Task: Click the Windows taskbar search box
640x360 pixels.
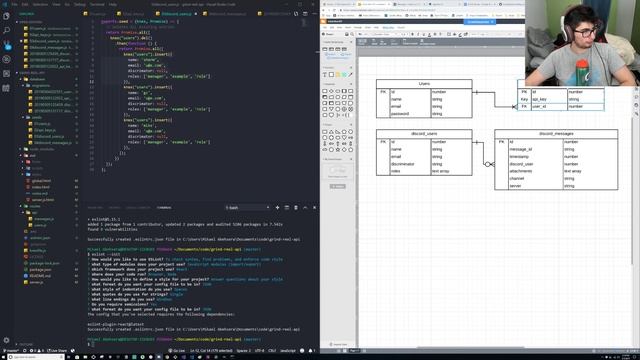Action: (x=36, y=357)
